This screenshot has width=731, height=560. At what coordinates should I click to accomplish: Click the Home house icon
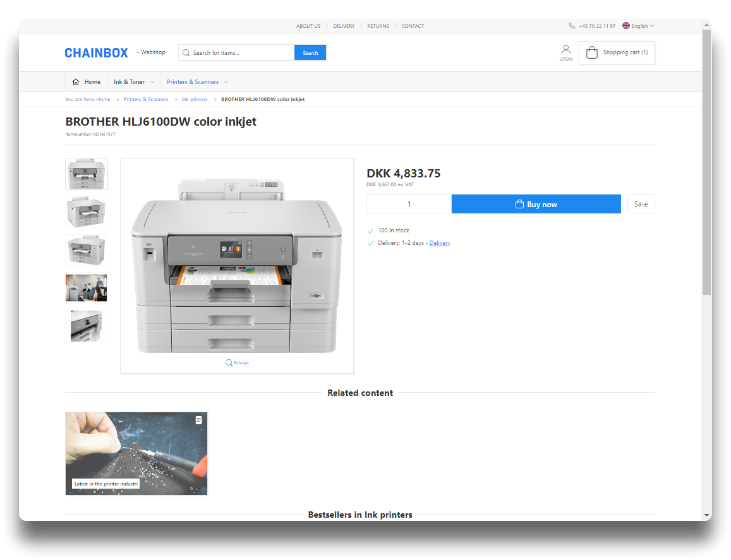pos(76,82)
